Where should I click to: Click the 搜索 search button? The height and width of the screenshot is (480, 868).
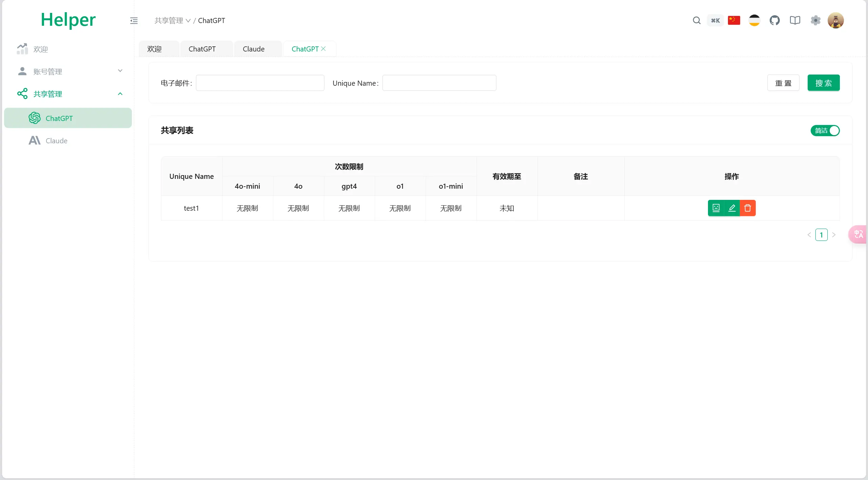click(823, 83)
